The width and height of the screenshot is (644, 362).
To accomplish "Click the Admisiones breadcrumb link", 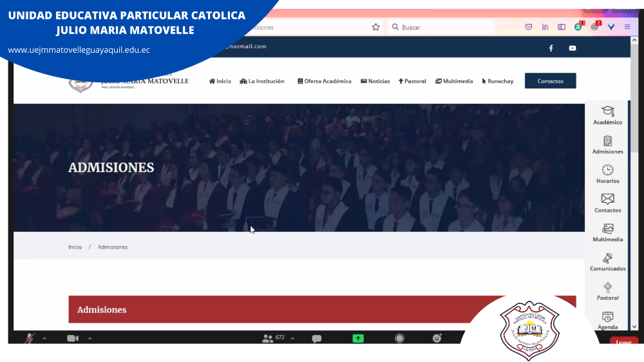I will [113, 247].
